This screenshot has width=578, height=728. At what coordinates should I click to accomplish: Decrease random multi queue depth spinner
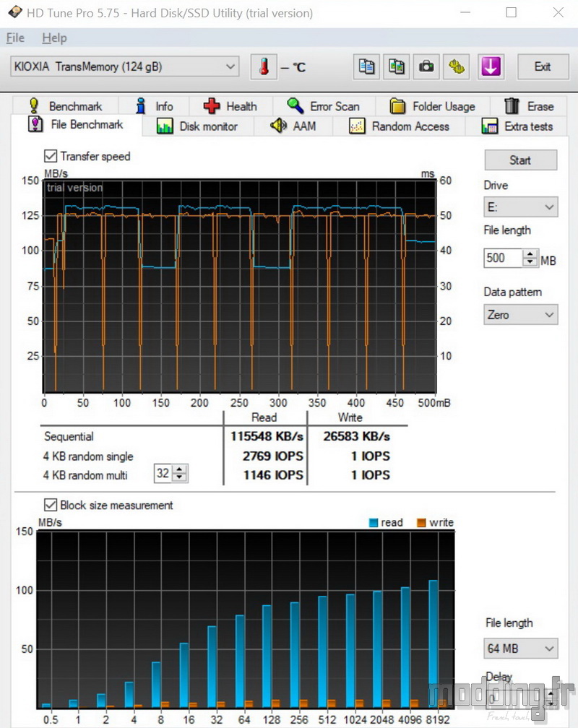point(179,478)
